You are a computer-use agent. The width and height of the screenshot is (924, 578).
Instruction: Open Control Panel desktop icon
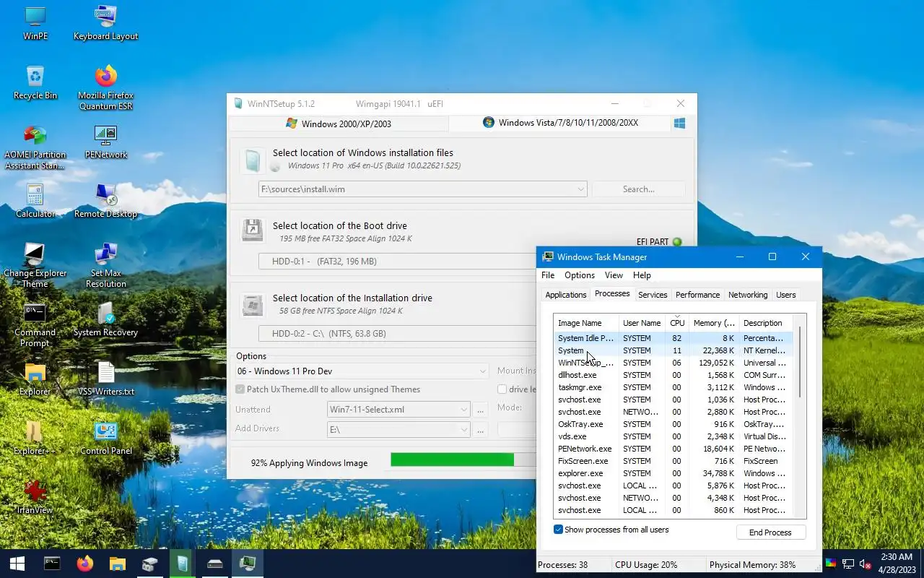[x=105, y=438]
